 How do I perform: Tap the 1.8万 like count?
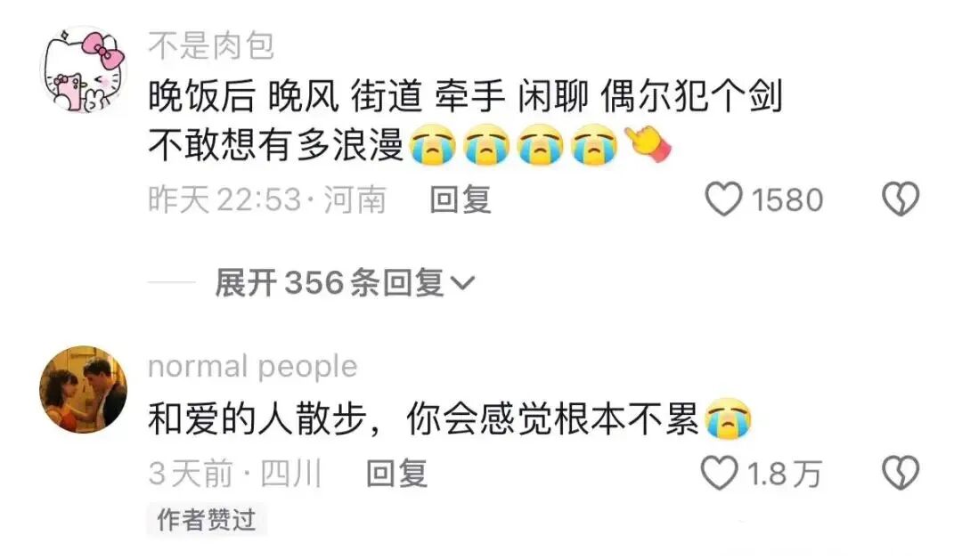coord(784,474)
